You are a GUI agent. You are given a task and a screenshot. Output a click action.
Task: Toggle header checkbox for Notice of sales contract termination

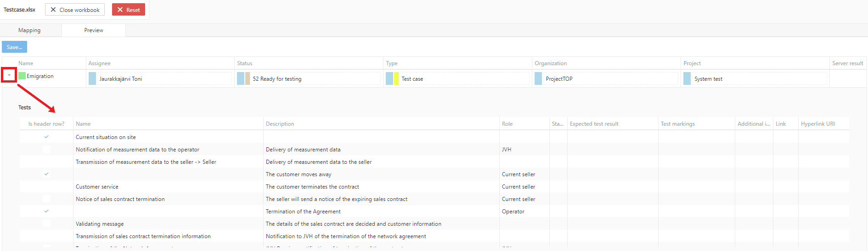[x=46, y=199]
